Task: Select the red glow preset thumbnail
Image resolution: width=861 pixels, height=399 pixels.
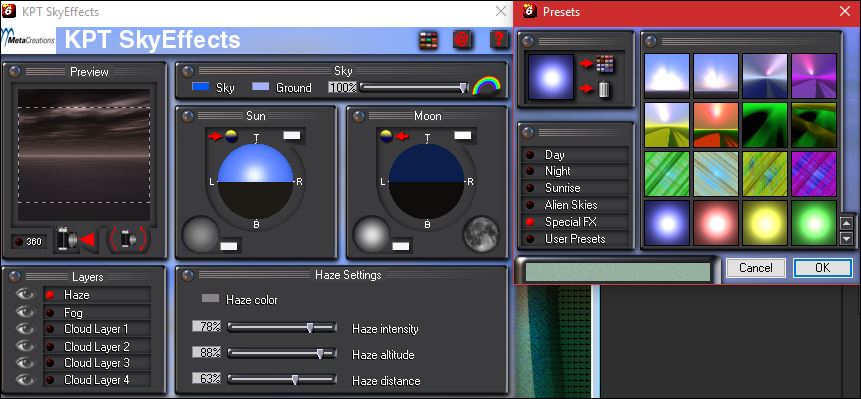Action: pyautogui.click(x=716, y=223)
